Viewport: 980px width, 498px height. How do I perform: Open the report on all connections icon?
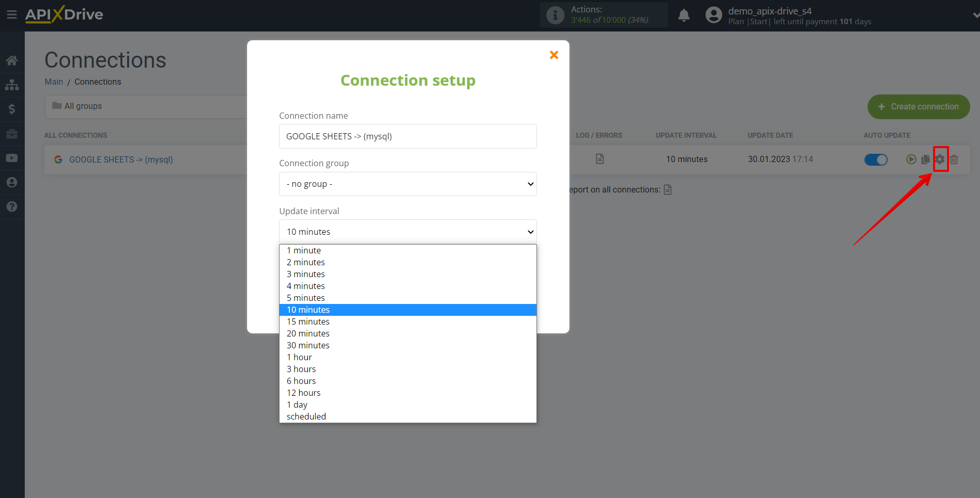point(667,189)
